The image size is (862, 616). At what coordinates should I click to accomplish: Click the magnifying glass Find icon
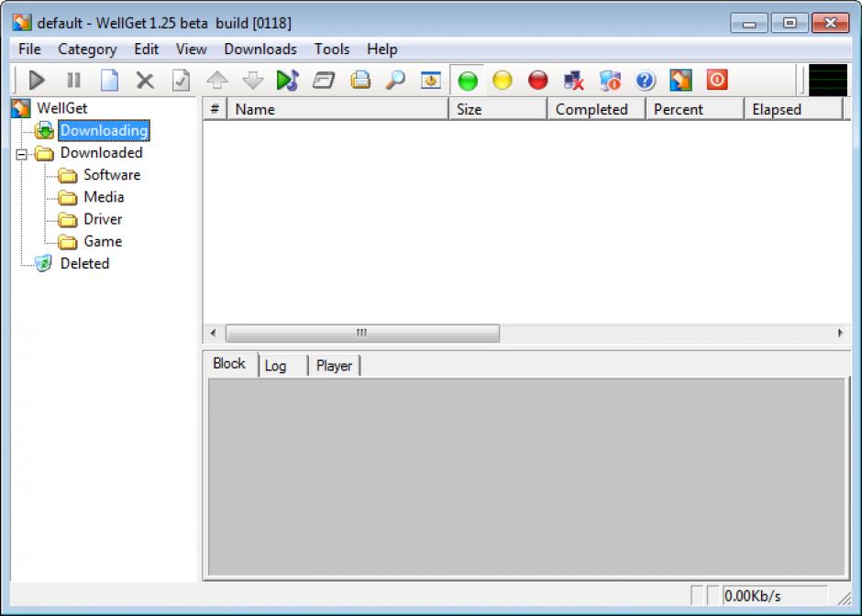395,81
